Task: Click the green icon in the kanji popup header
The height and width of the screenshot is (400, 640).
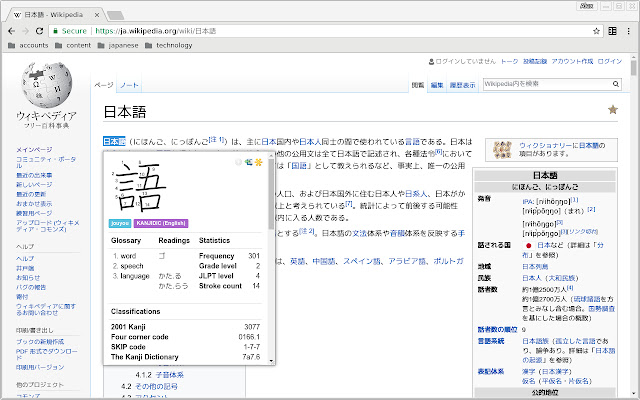Action: coord(248,162)
